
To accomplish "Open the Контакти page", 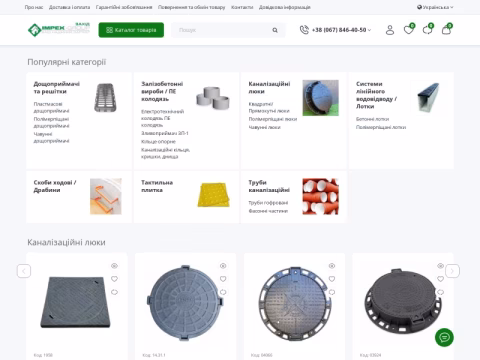I will 242,7.
